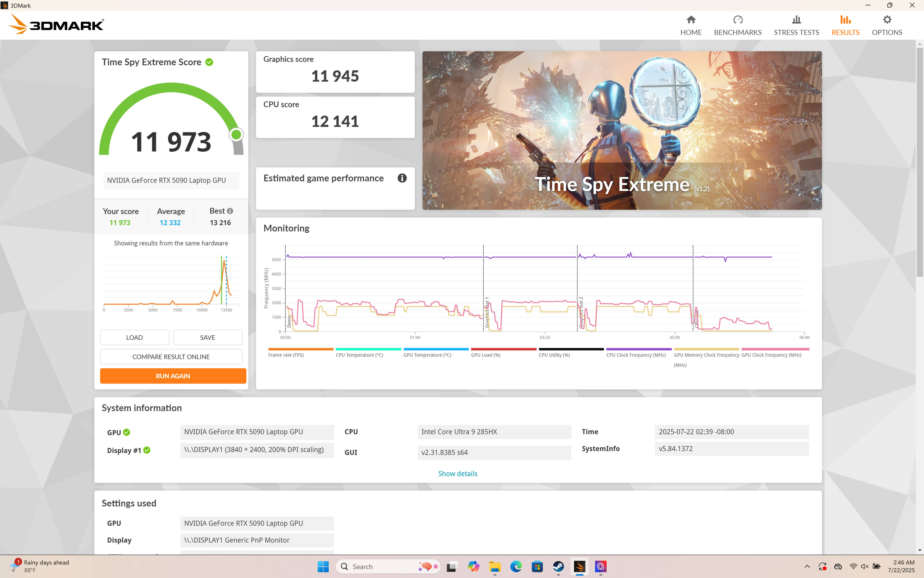Toggle the GPU Clock Frequency legend item
Screen dimensions: 924x578
[x=775, y=352]
